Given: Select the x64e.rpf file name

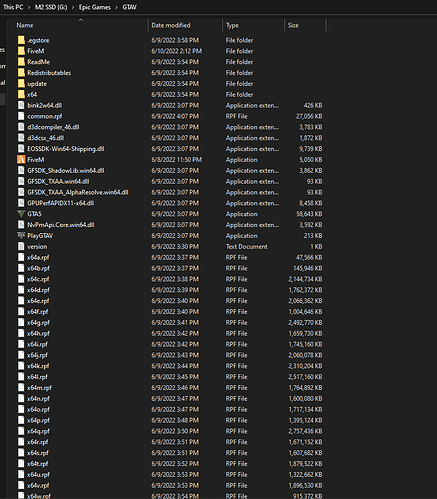Looking at the screenshot, I should click(38, 301).
